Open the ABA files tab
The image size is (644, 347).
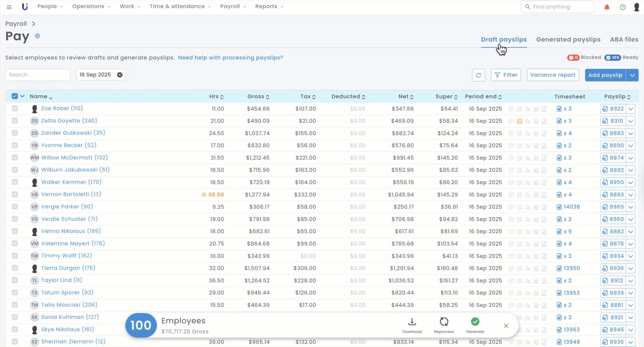624,39
